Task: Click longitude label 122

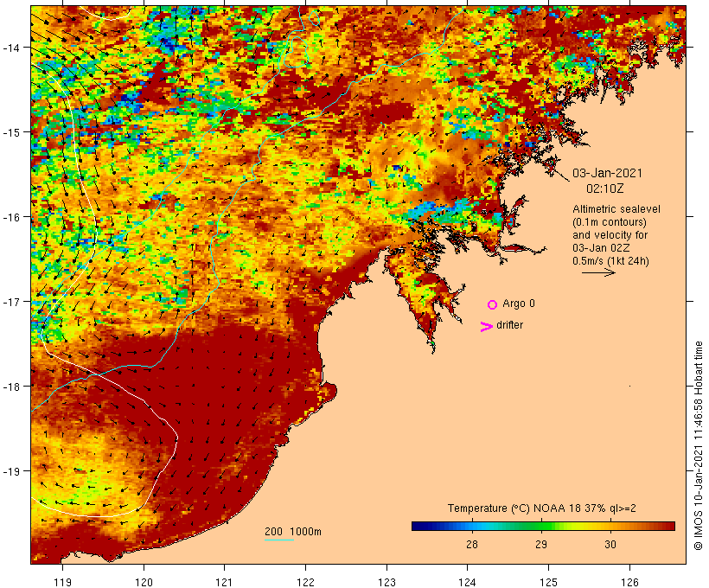Action: coord(306,582)
